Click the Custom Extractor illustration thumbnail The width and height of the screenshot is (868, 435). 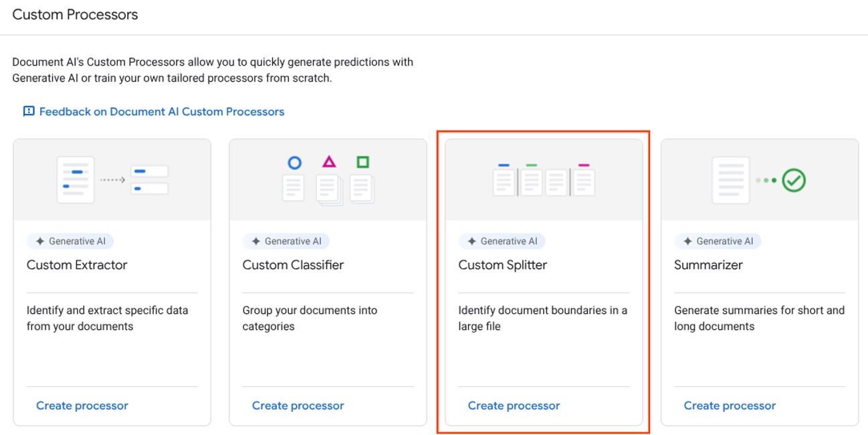(x=112, y=180)
